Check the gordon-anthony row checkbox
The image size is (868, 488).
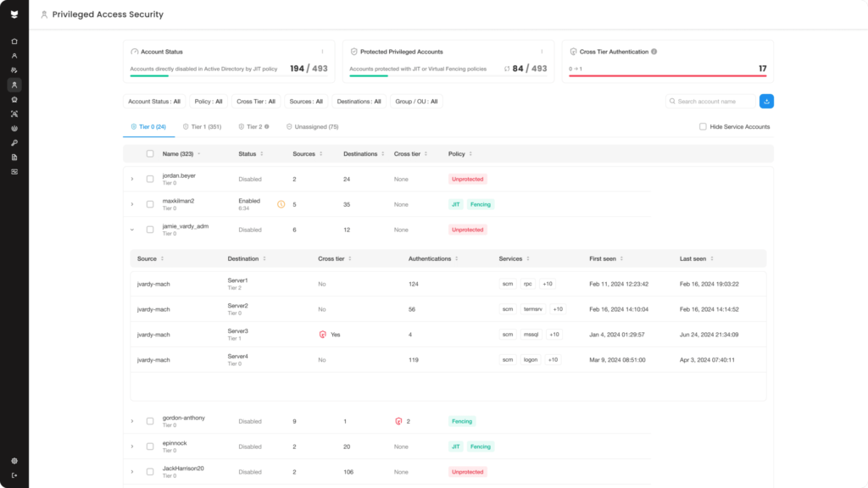click(150, 421)
